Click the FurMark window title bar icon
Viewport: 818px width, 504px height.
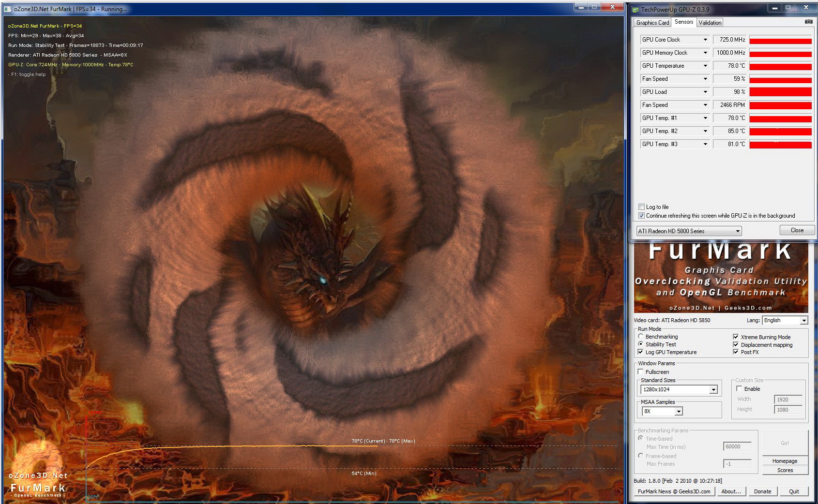pyautogui.click(x=8, y=9)
